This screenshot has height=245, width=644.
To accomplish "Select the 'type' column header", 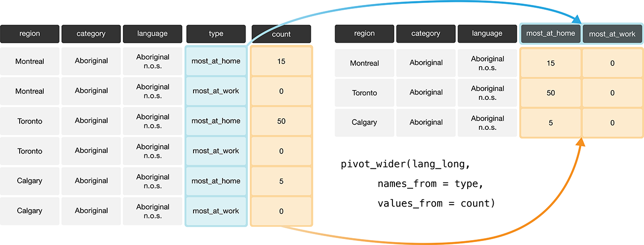I will [216, 34].
